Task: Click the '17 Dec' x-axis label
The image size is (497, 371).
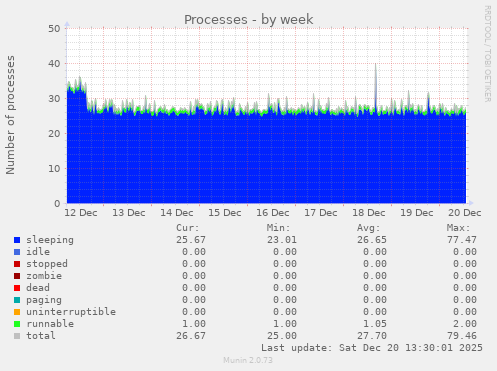Action: [321, 213]
